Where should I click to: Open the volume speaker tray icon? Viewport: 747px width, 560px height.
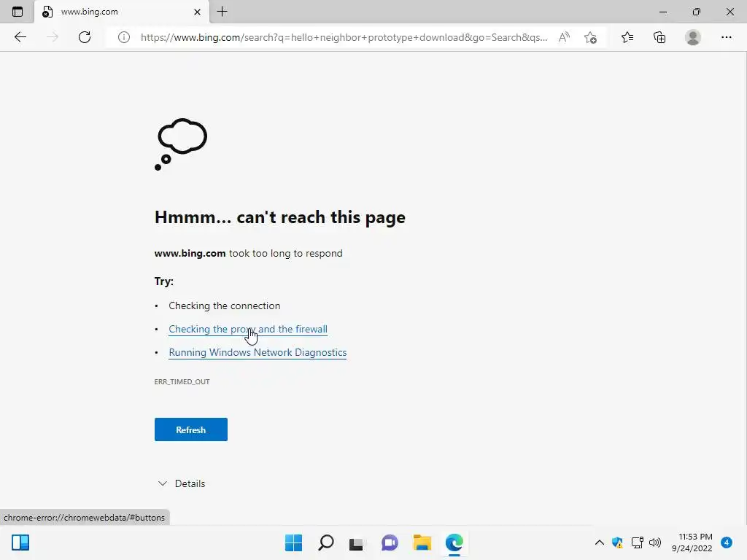point(655,542)
